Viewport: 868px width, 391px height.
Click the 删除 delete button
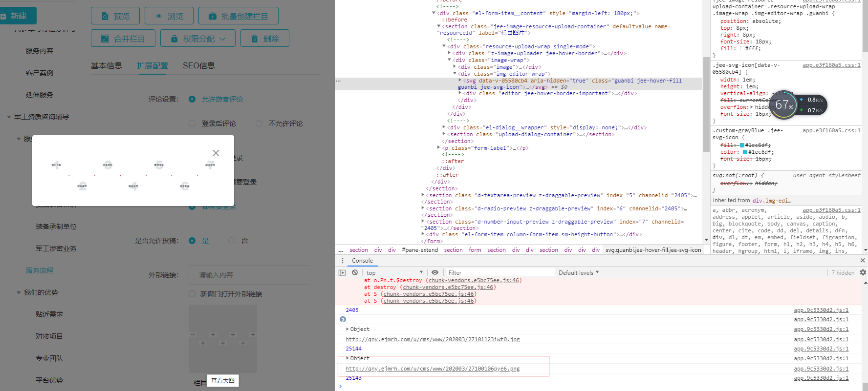coord(264,39)
